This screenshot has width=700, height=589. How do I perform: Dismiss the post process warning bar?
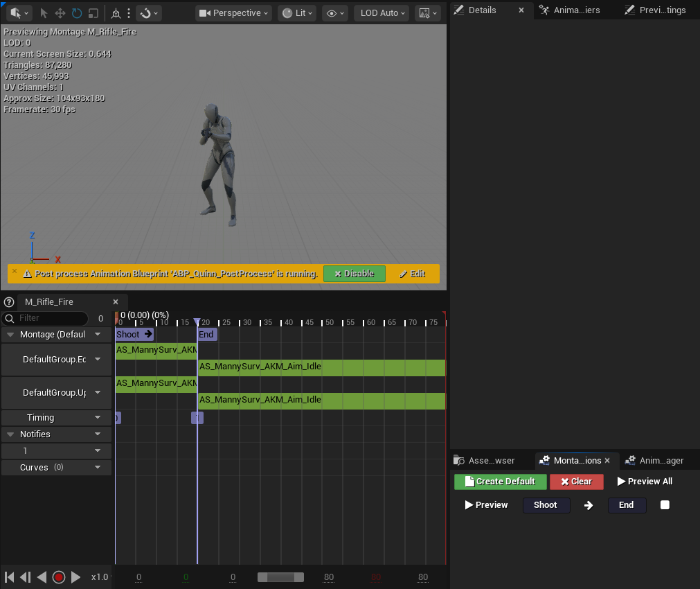click(x=15, y=271)
